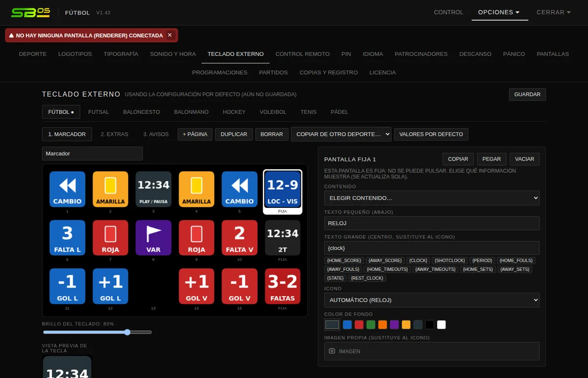Go to the CONTROL section
Screen dimensions: 588x378
coord(448,12)
